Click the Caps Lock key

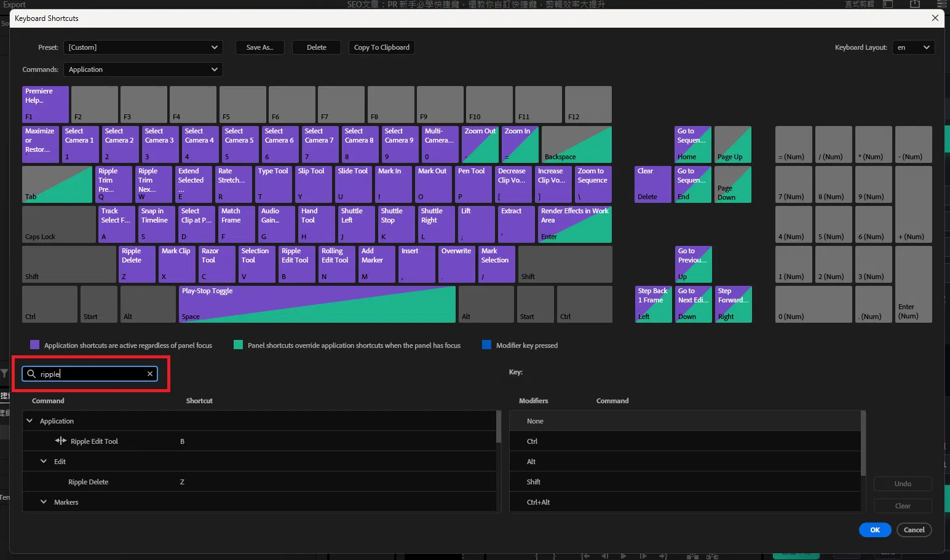click(58, 224)
